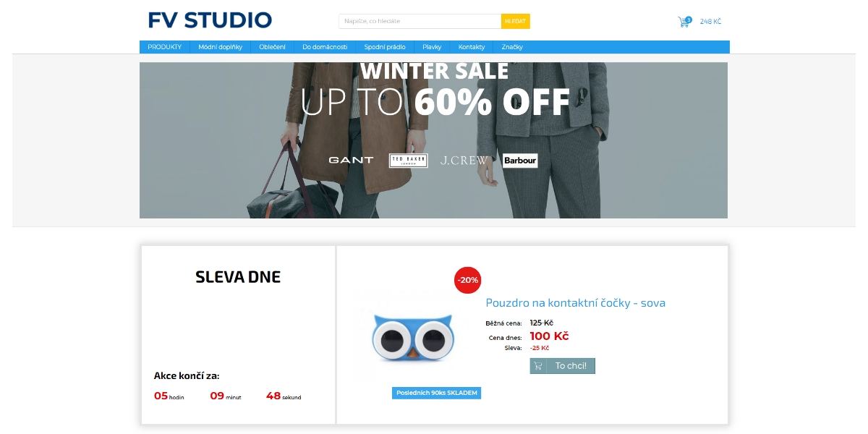The width and height of the screenshot is (868, 434).
Task: Click the search input field
Action: [420, 21]
